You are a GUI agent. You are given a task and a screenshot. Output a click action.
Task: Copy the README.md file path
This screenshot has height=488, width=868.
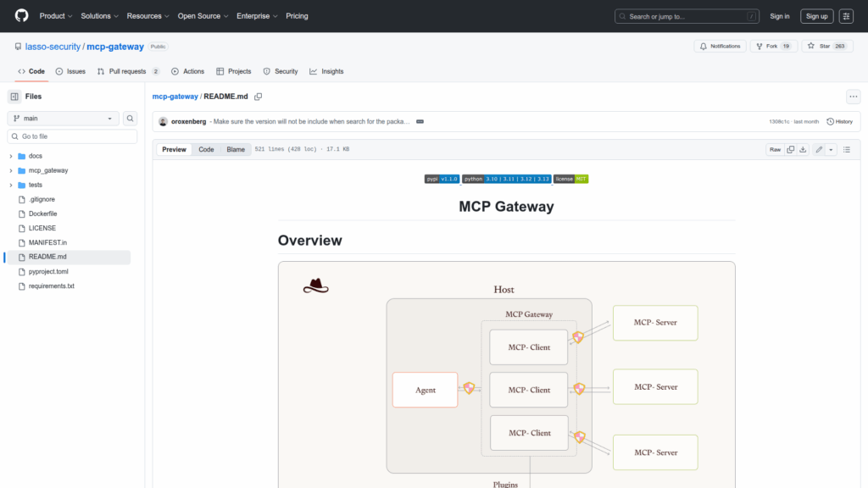pyautogui.click(x=259, y=97)
